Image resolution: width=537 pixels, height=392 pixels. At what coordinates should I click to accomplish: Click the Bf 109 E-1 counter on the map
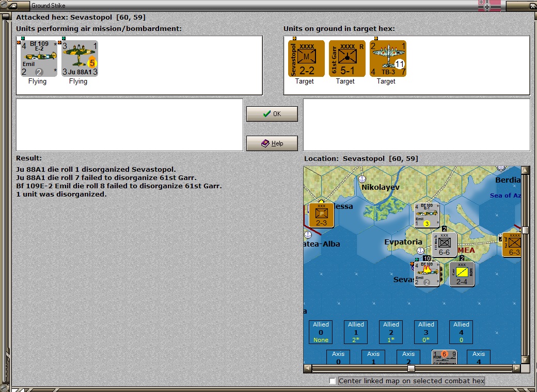[427, 215]
